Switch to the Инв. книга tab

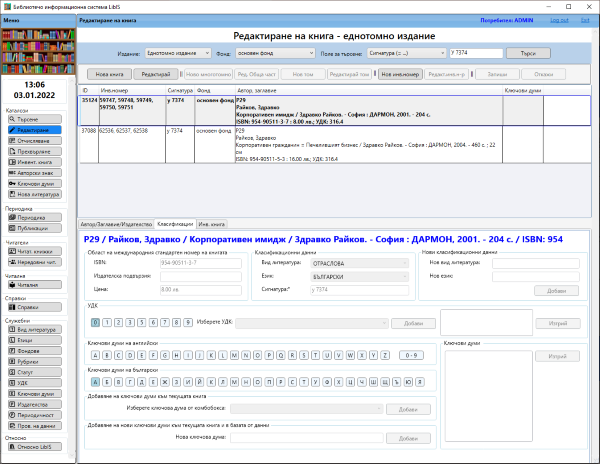pyautogui.click(x=211, y=224)
